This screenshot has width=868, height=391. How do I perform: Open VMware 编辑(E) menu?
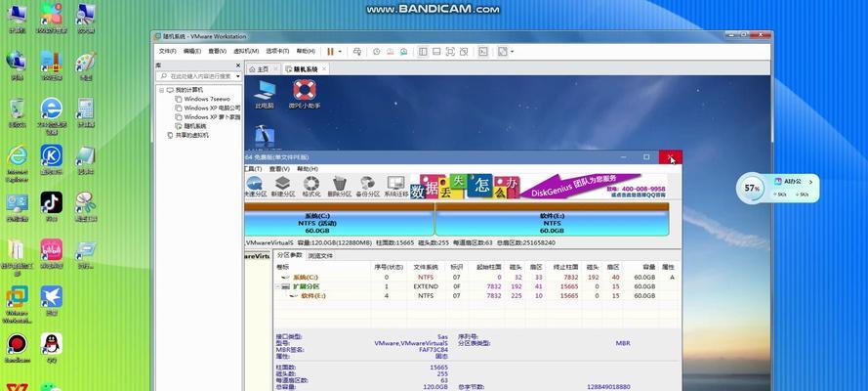click(192, 51)
